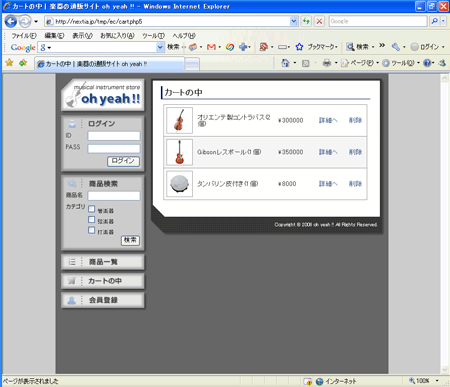Open the カートの中 sidebar button

click(103, 281)
